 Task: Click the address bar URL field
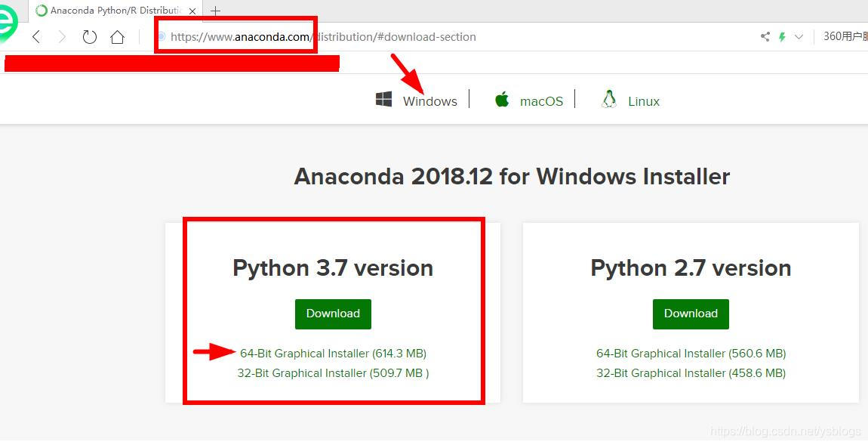[x=323, y=37]
